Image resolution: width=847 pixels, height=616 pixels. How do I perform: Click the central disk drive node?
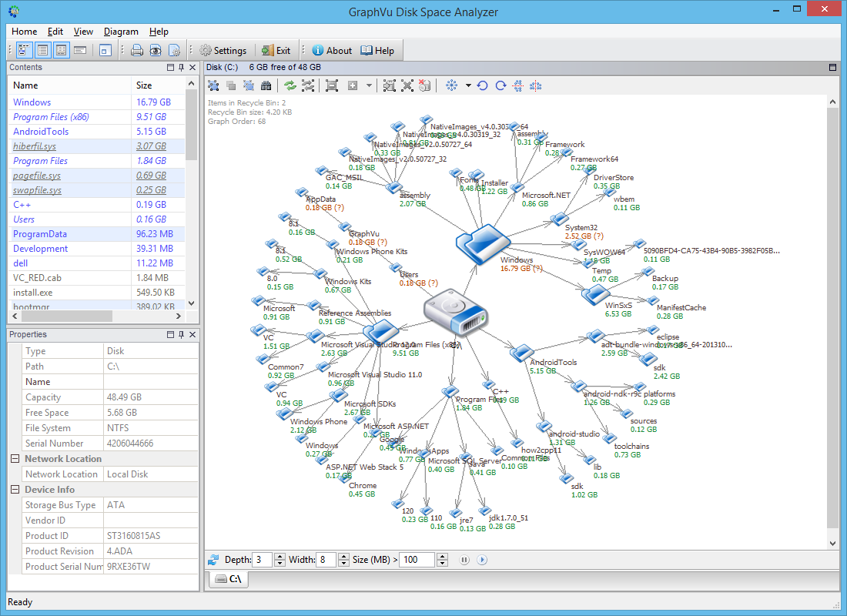456,314
